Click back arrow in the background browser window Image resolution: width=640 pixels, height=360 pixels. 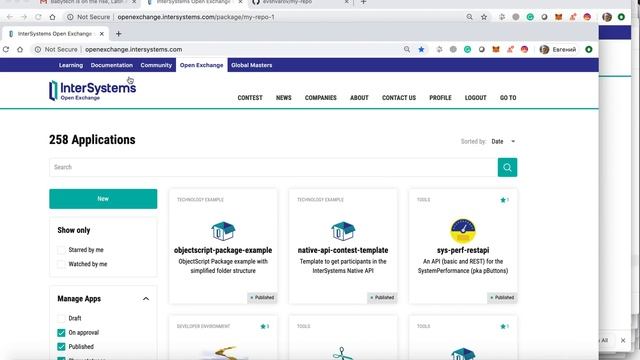tap(9, 17)
